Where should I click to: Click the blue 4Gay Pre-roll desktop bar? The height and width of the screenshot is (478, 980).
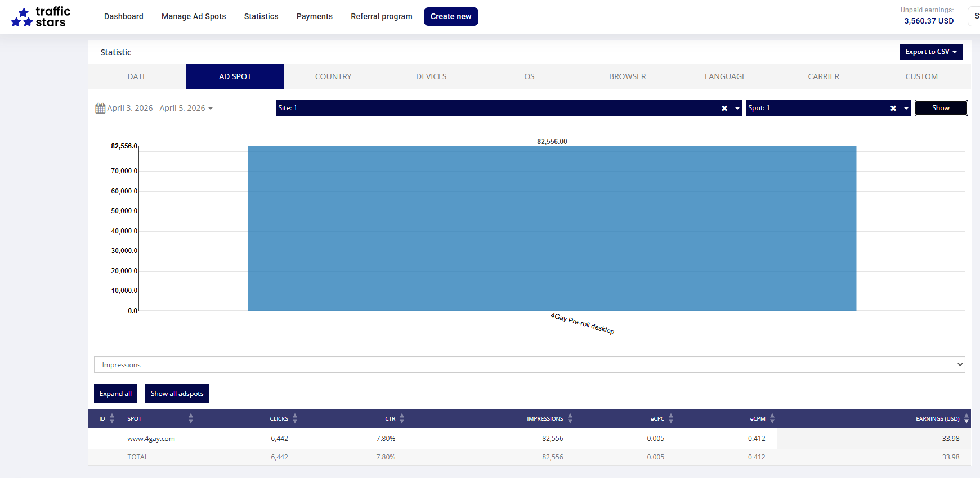click(x=552, y=228)
